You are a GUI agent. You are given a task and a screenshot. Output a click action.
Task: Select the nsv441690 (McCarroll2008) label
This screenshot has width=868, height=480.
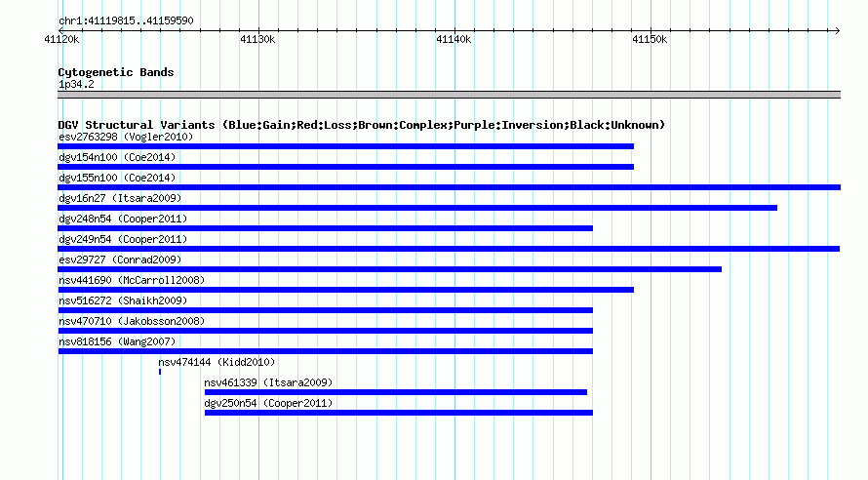tap(132, 280)
